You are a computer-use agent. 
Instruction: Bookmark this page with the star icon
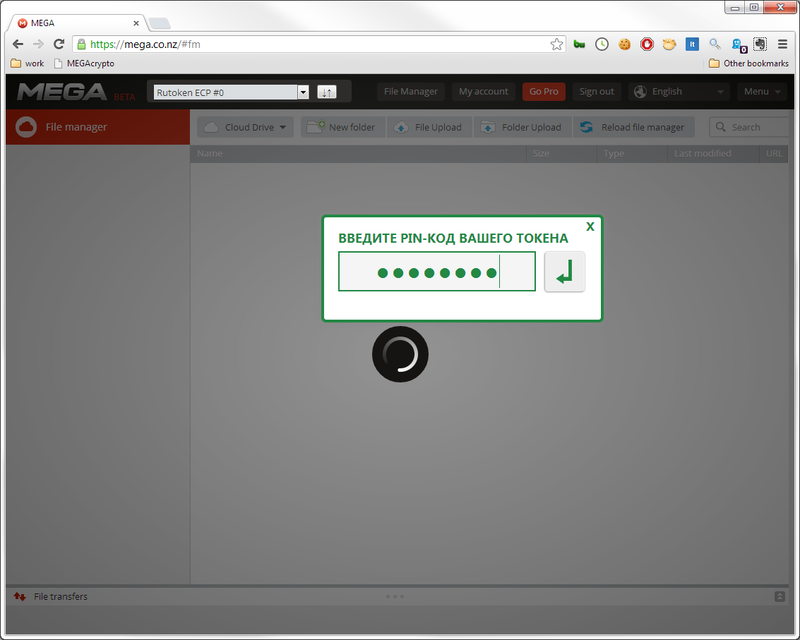pos(557,44)
